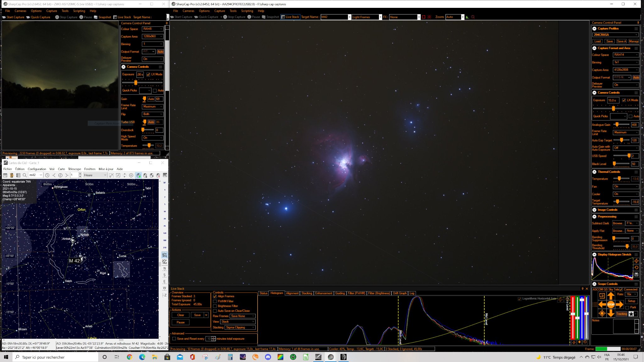
Task: Enable Auto Save on Clear/Close
Action: (215, 311)
